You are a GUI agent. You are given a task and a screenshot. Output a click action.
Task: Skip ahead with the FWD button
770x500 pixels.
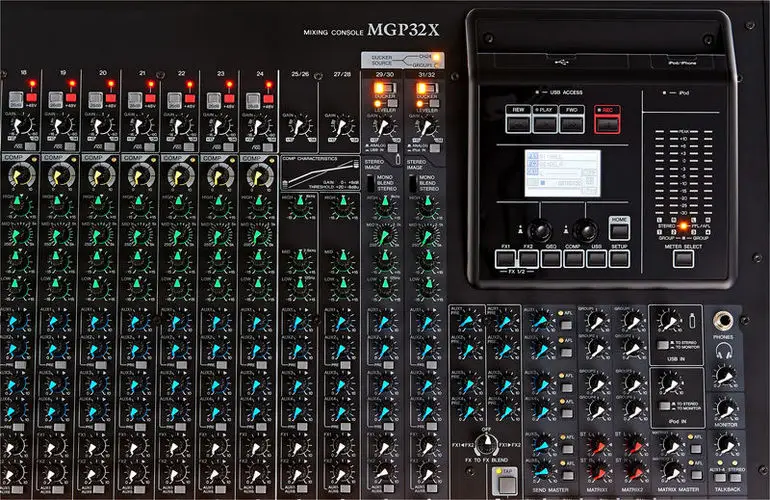(x=572, y=123)
